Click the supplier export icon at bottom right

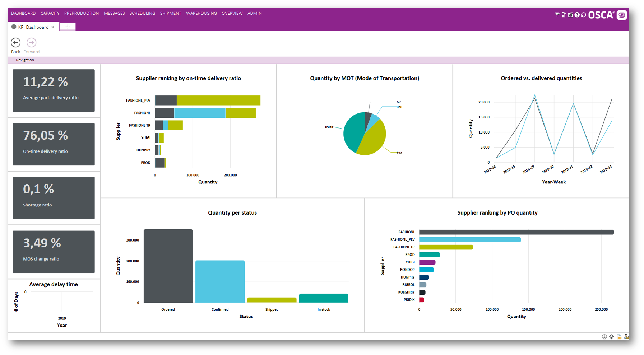point(626,337)
